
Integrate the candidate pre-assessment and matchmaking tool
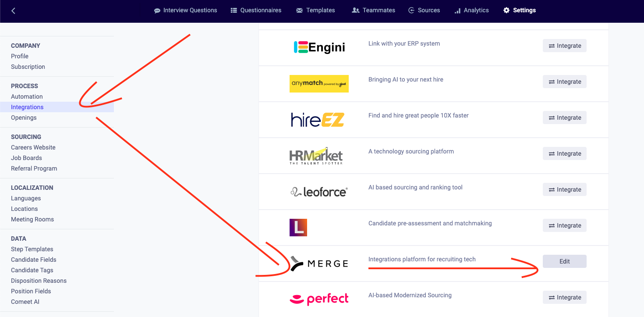[565, 225]
